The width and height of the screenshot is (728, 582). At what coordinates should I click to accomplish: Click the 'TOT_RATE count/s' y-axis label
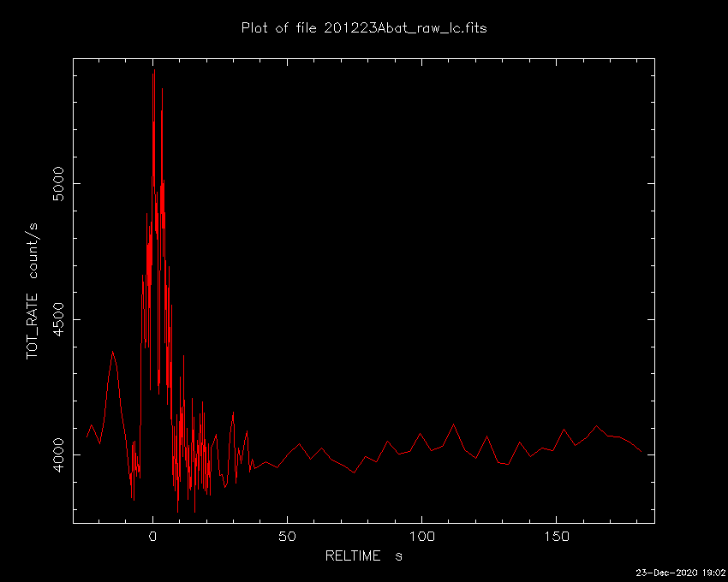click(32, 291)
